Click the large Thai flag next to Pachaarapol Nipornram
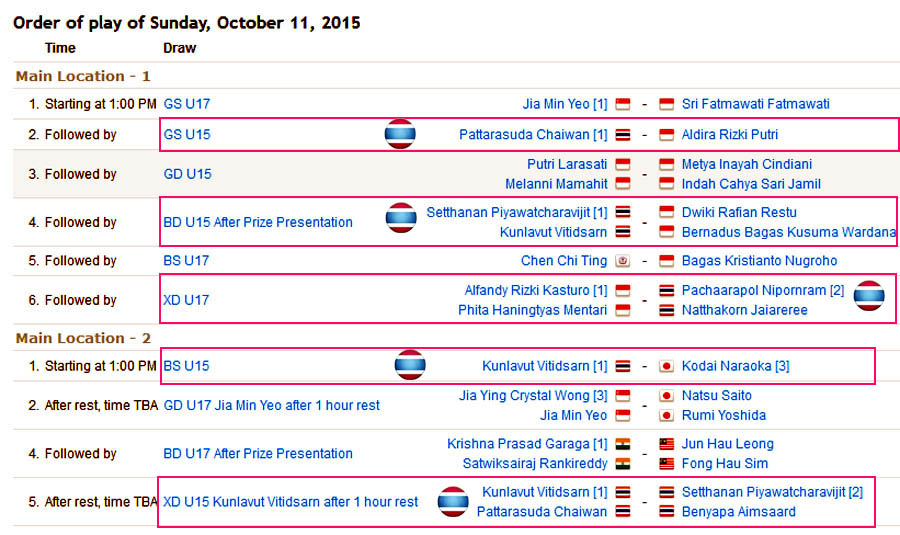This screenshot has width=900, height=535. pyautogui.click(x=869, y=296)
